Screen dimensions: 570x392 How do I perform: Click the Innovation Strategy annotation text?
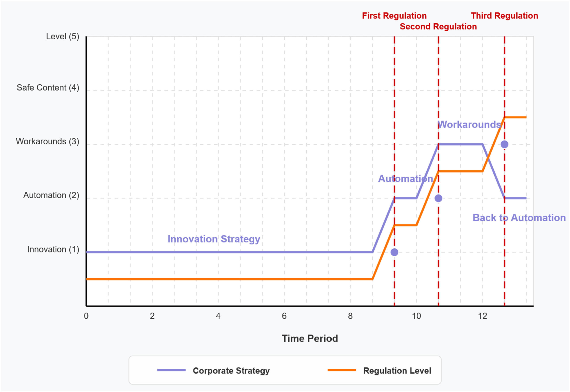pyautogui.click(x=214, y=239)
